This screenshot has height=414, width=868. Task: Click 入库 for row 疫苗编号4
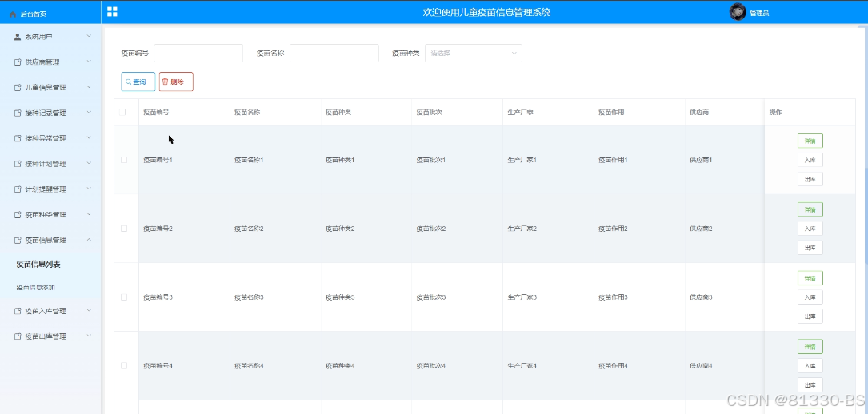810,366
